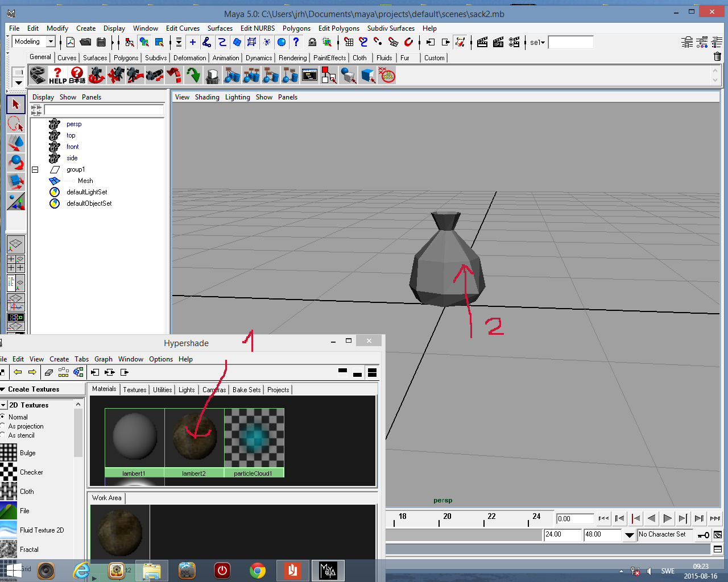
Task: Open the Textures tab in Hypershade
Action: point(135,390)
